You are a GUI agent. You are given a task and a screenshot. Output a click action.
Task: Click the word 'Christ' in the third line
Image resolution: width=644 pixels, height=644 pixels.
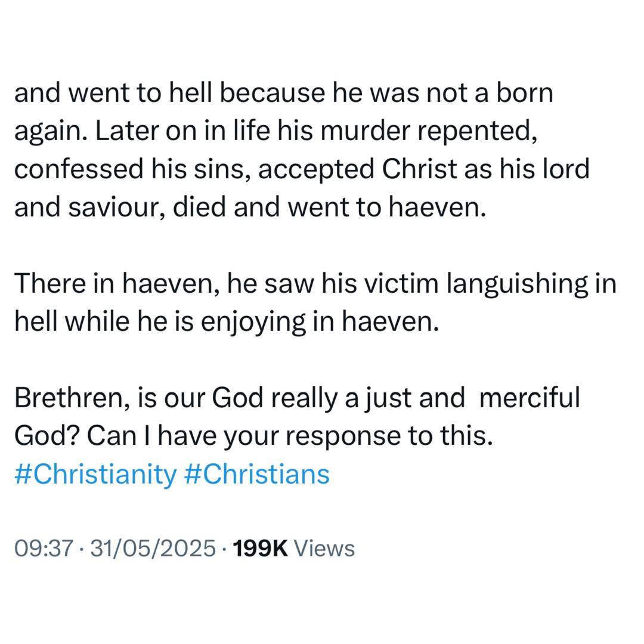[419, 169]
